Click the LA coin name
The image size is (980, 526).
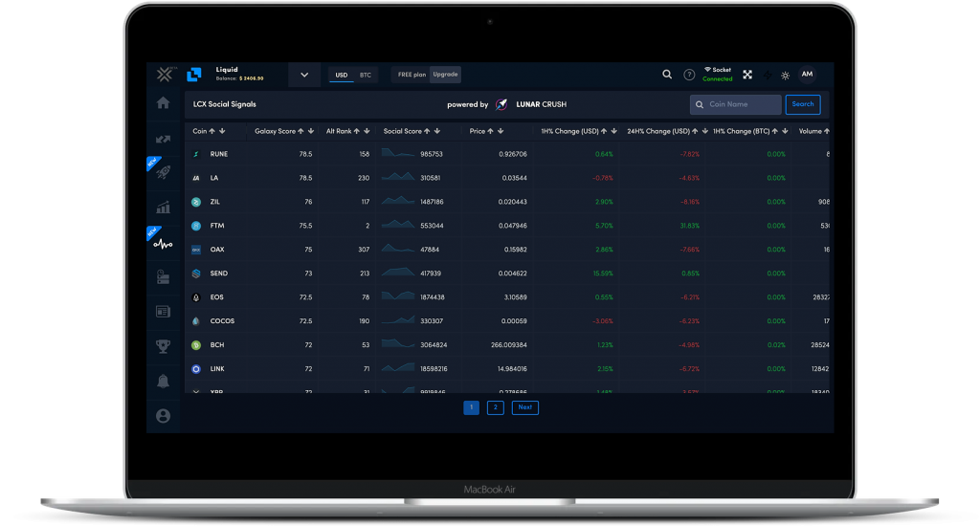213,178
